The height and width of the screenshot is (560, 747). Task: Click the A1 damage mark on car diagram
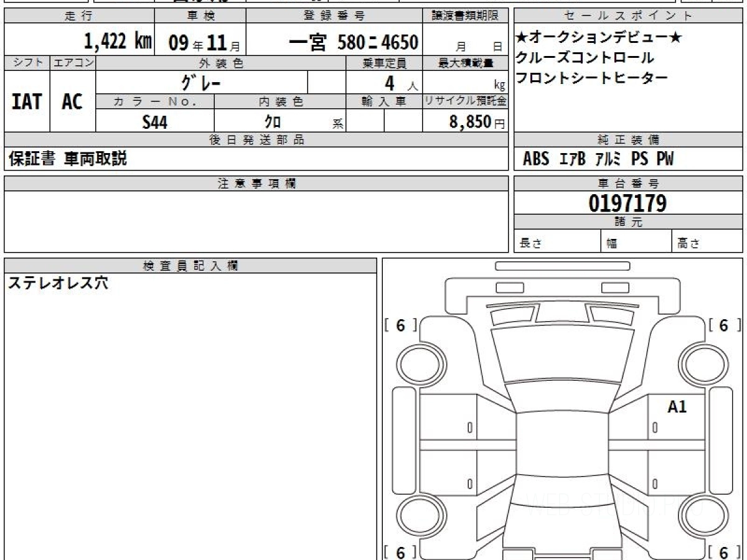click(x=677, y=408)
